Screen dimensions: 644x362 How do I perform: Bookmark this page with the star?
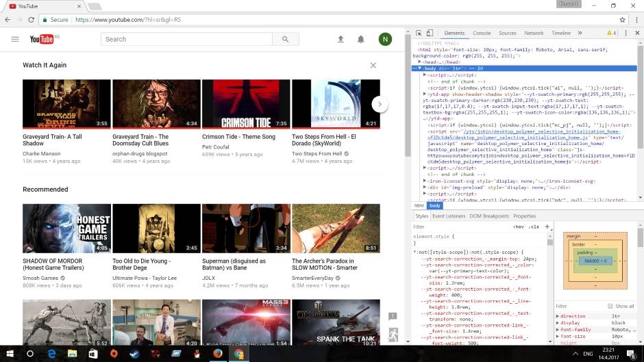[x=622, y=20]
